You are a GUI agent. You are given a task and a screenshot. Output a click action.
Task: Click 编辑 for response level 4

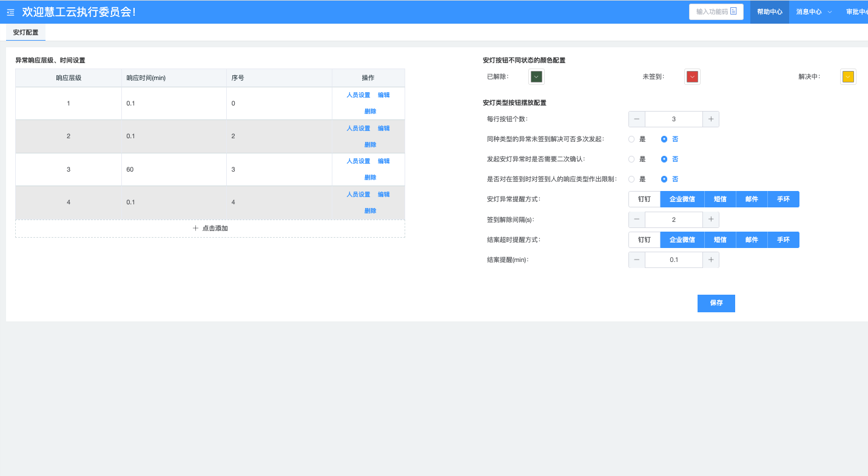pos(383,195)
